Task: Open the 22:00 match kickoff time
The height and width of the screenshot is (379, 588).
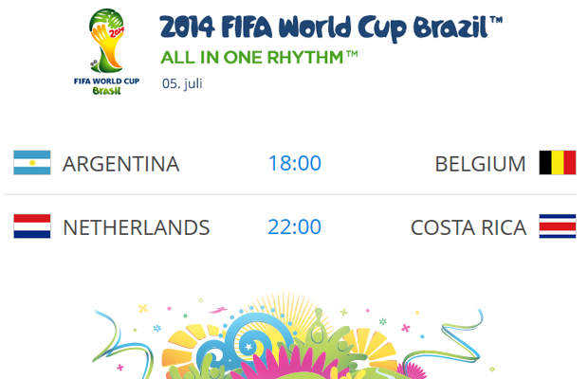Action: point(294,227)
